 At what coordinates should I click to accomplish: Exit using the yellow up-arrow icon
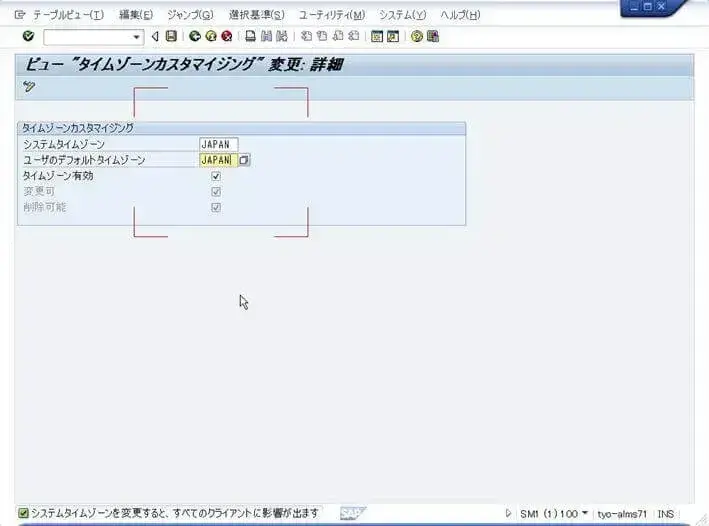tap(211, 36)
